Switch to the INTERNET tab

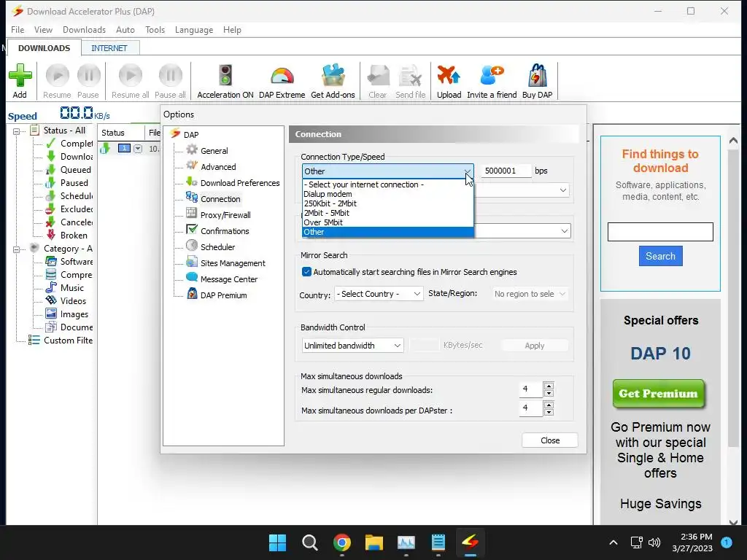(109, 48)
